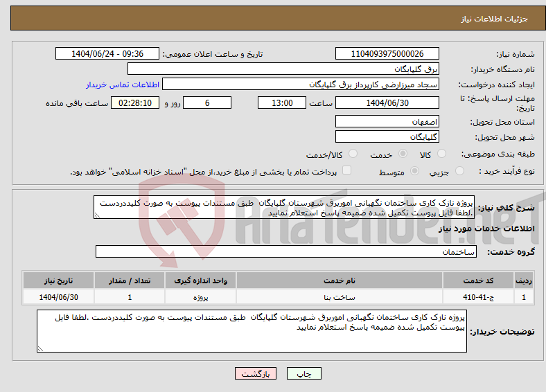Image resolution: width=546 pixels, height=392 pixels.
Task: Click the request creator name field
Action: point(301,84)
